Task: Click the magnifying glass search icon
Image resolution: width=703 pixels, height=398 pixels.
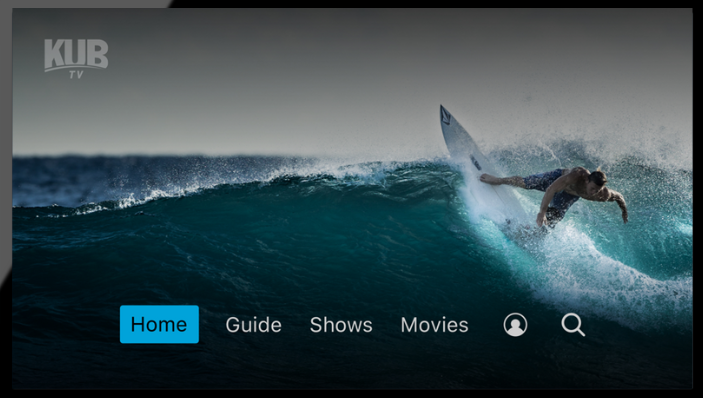Action: 573,324
